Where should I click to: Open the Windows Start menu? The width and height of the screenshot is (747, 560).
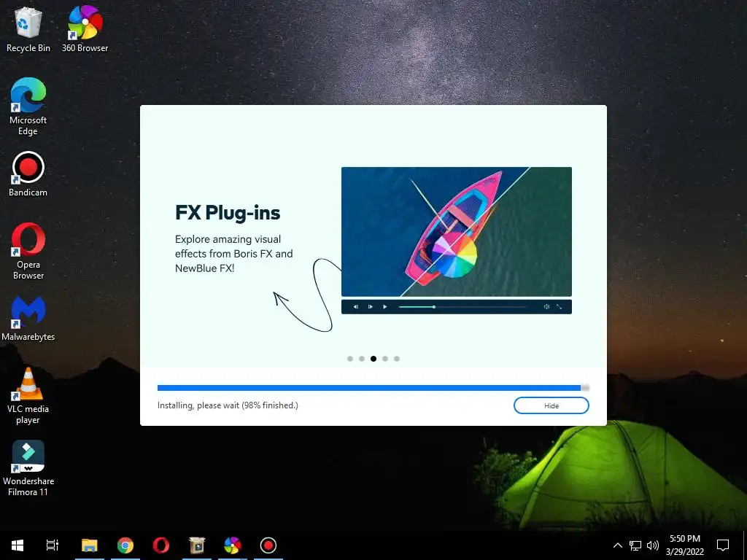pyautogui.click(x=18, y=545)
